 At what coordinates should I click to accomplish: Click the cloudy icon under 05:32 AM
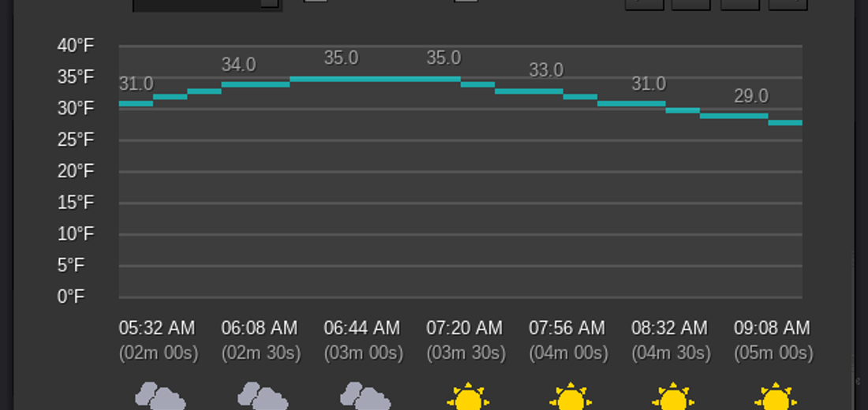point(159,396)
